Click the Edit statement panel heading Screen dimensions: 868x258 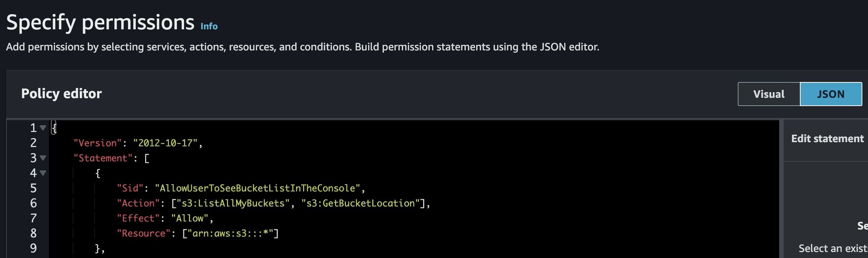point(827,139)
